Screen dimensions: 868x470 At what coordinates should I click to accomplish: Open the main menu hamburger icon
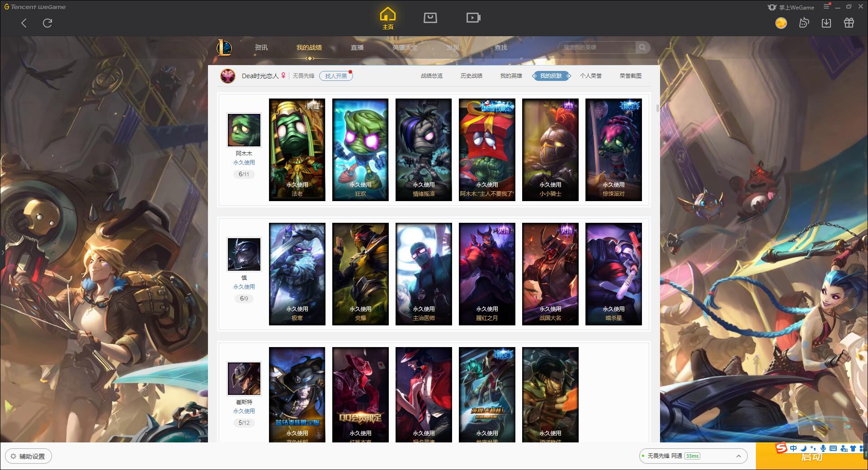[x=826, y=6]
